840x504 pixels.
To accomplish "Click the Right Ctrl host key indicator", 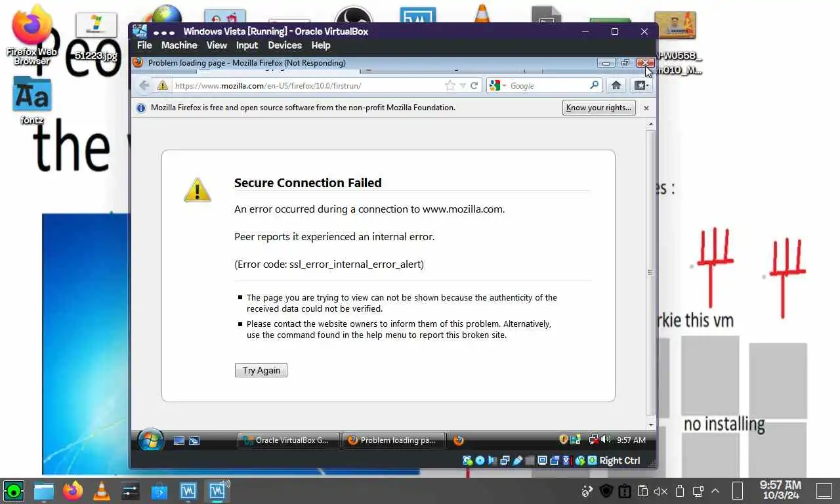I will (x=619, y=461).
